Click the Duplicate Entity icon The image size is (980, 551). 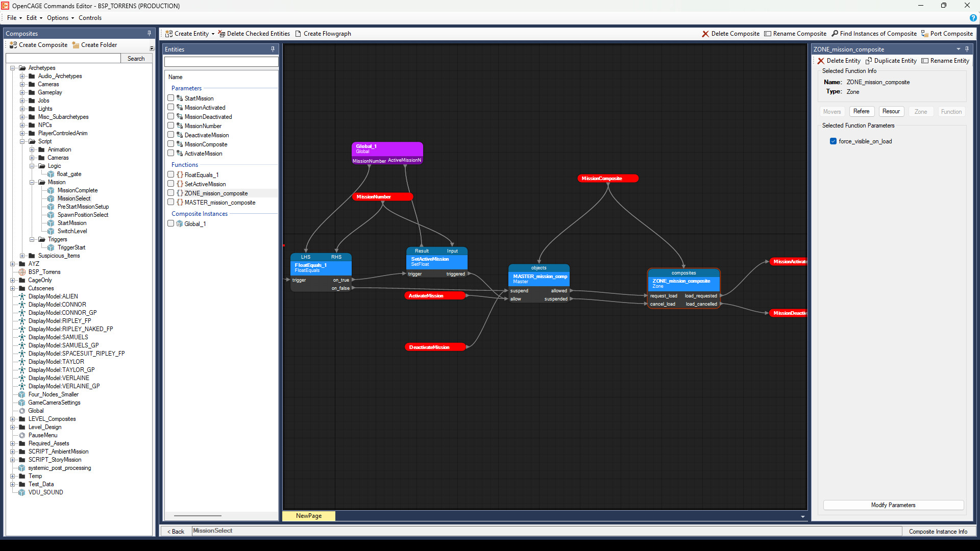869,61
